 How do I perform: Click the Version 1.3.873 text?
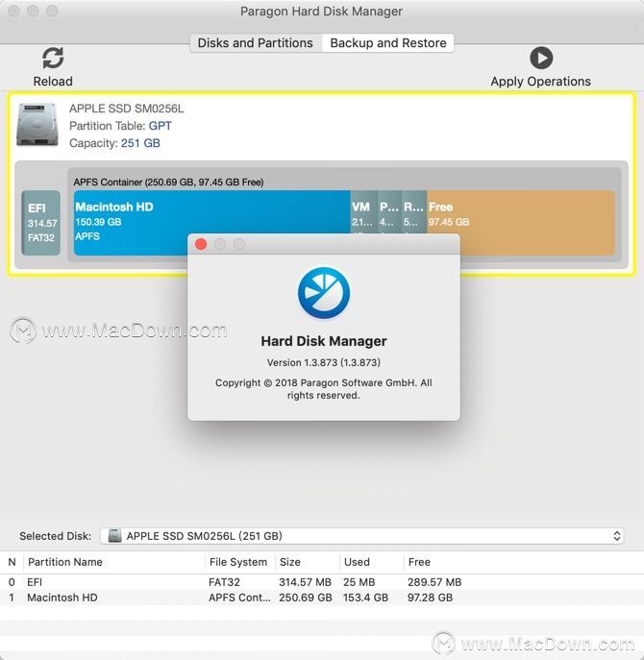[324, 362]
